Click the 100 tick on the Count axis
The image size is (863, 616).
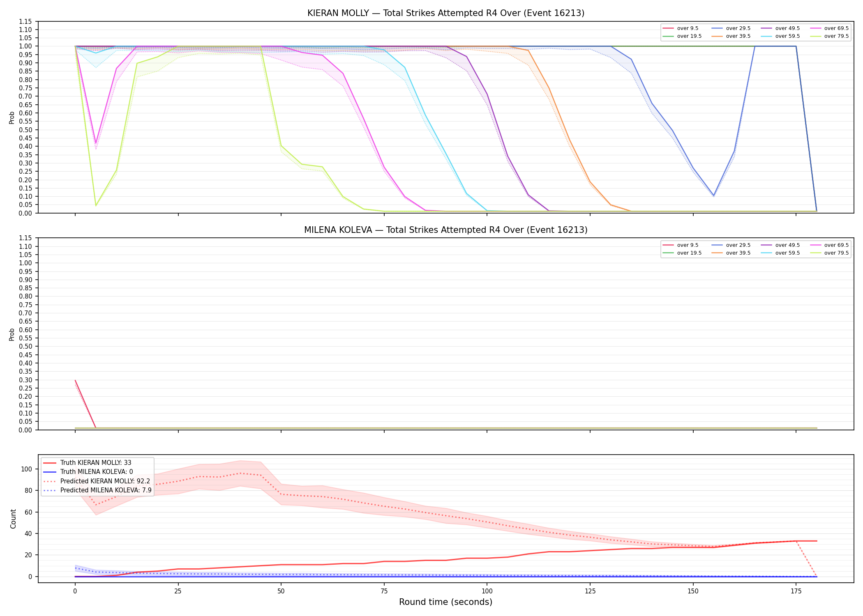point(28,469)
